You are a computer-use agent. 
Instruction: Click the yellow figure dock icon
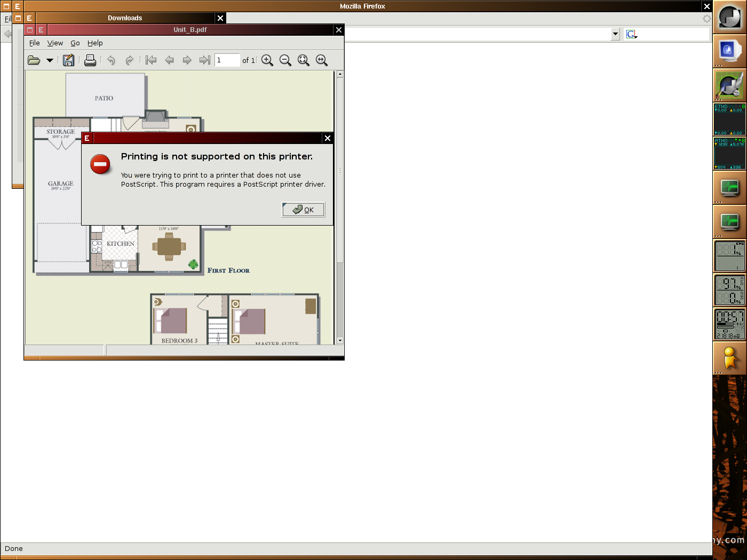[729, 358]
